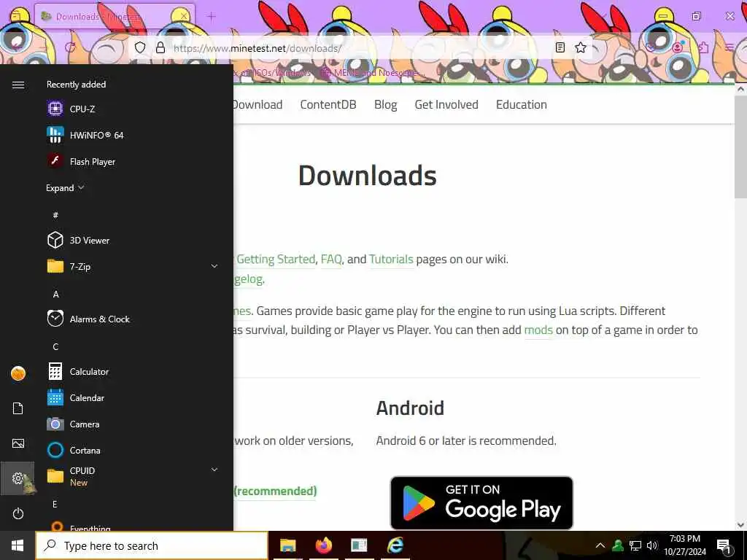Expand the 7-Zip folder chevron
Screen dimensions: 747x560
click(214, 267)
